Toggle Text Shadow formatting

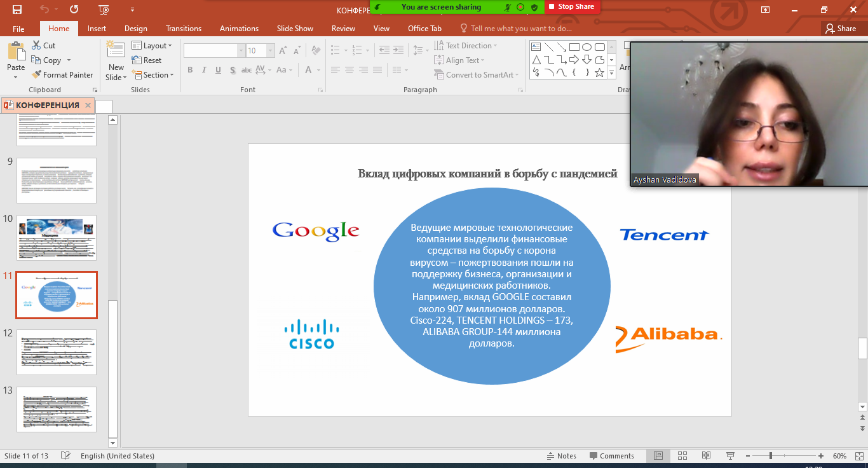pyautogui.click(x=233, y=70)
